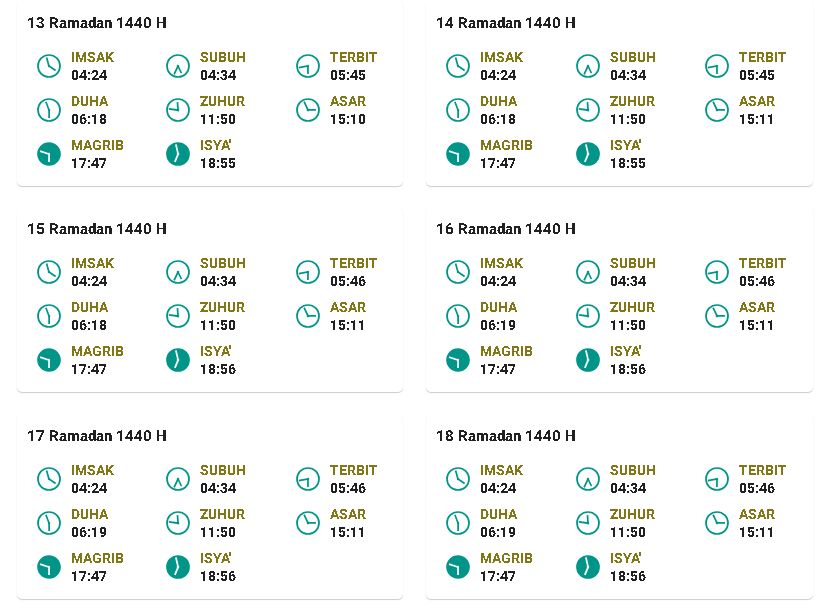Click the IMSAK label on 17 Ramadan

click(x=93, y=470)
